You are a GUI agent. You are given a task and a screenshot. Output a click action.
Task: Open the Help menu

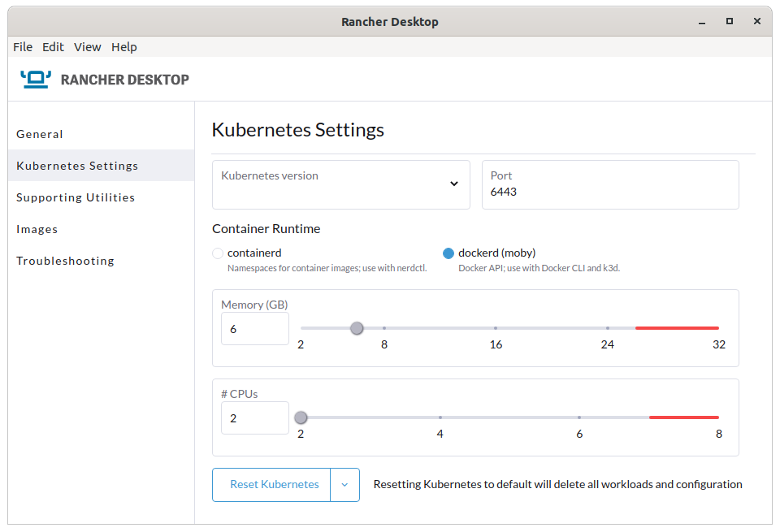[x=123, y=46]
